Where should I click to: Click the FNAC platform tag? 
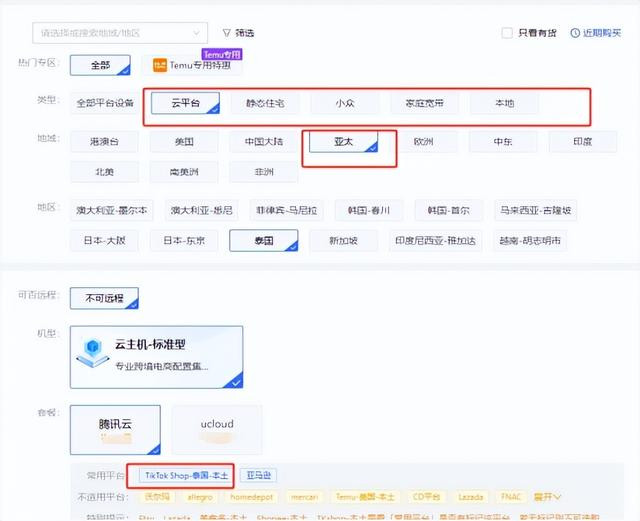pos(511,497)
